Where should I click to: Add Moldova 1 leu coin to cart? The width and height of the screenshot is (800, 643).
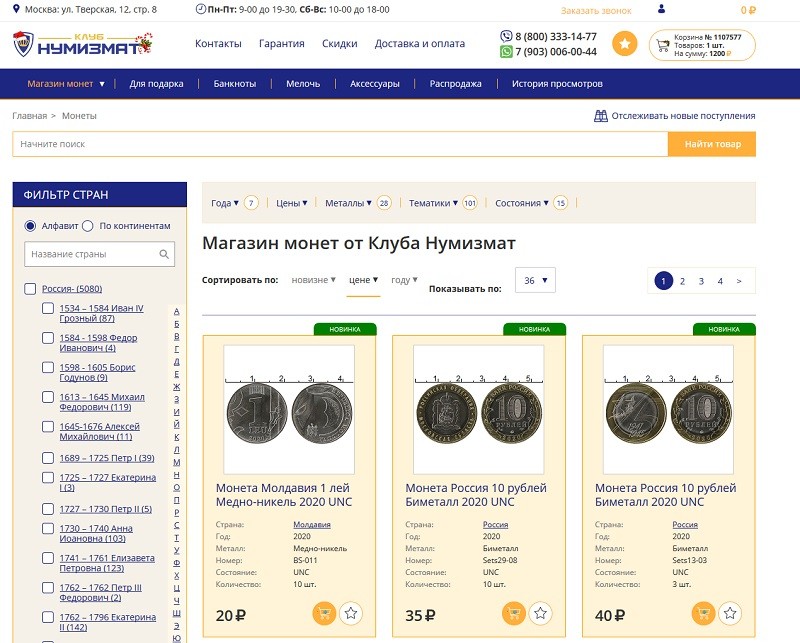pos(324,613)
